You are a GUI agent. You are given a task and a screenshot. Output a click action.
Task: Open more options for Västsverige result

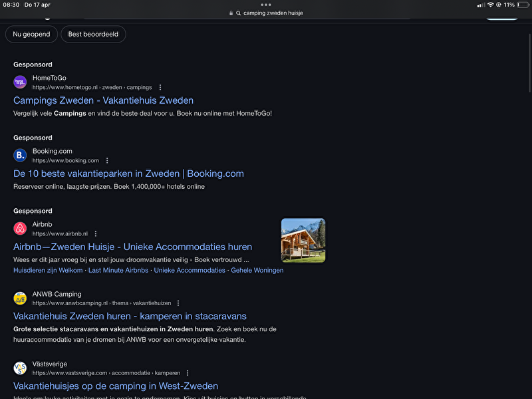[188, 373]
